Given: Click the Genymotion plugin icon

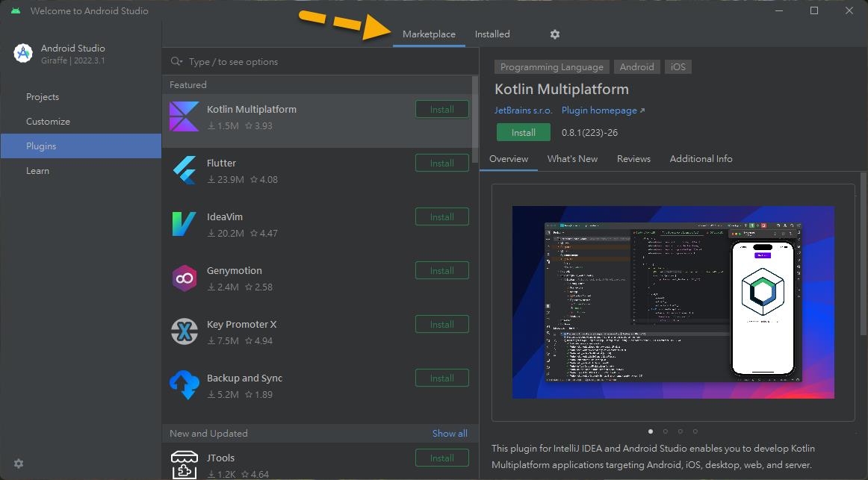Looking at the screenshot, I should [184, 278].
